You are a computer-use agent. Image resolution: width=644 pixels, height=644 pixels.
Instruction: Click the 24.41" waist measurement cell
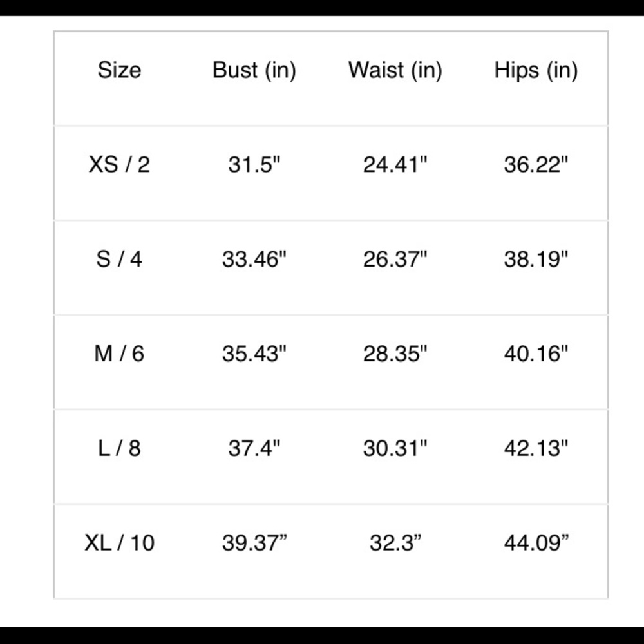(x=395, y=165)
